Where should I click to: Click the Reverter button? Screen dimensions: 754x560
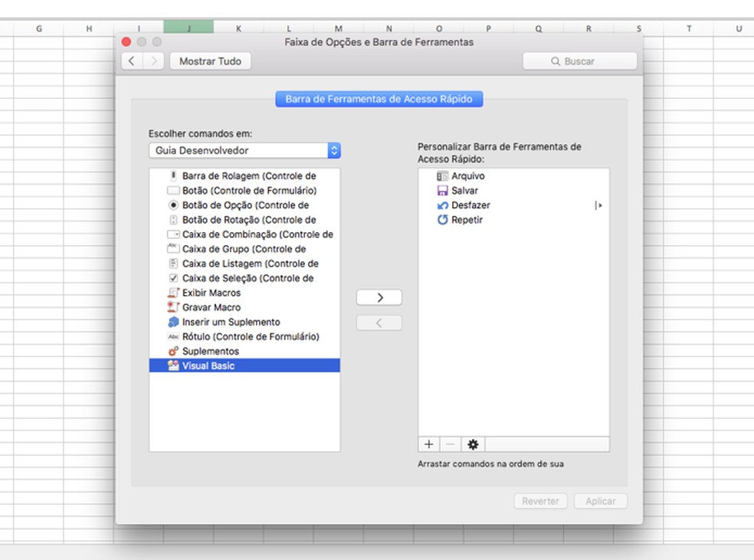pos(540,501)
